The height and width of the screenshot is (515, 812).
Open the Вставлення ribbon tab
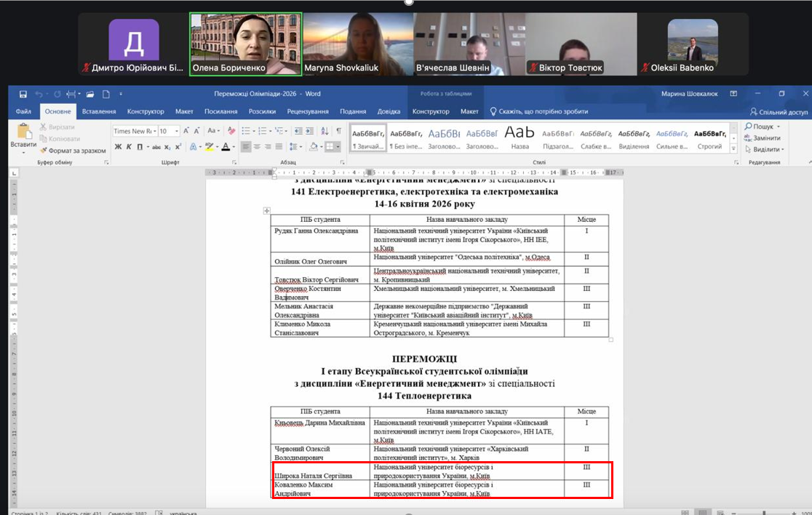99,112
